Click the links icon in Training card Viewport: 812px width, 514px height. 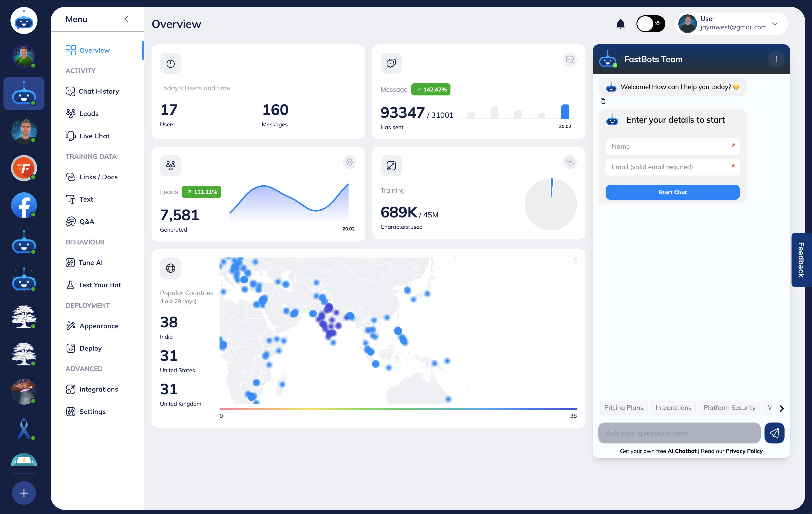pos(570,162)
